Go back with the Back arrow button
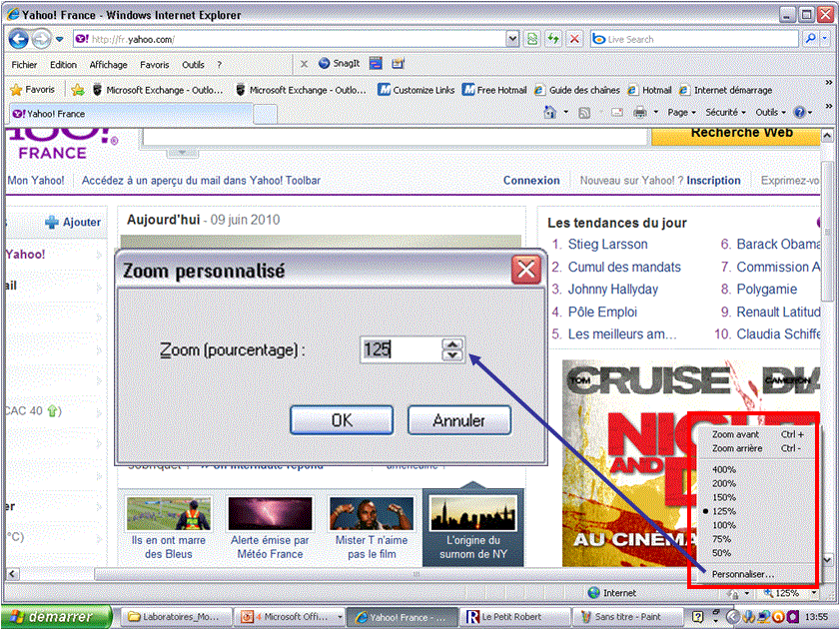840x630 pixels. [x=19, y=39]
